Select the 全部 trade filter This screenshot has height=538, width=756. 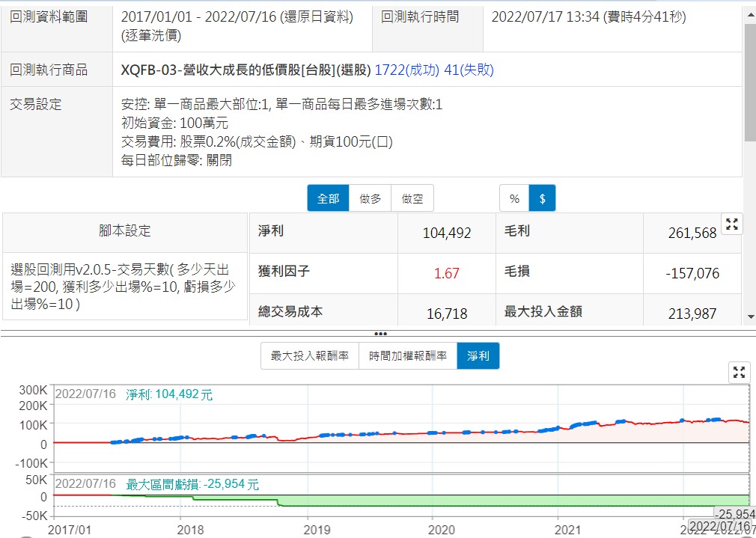pos(328,198)
